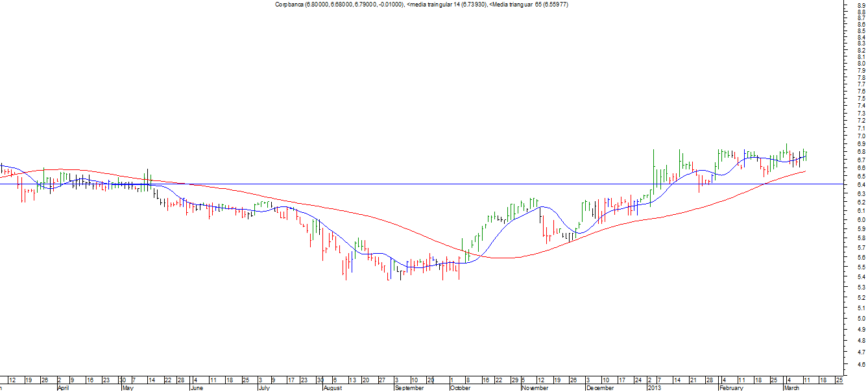Click the 7.0 price label on right scale
The height and width of the screenshot is (392, 868).
pyautogui.click(x=862, y=136)
